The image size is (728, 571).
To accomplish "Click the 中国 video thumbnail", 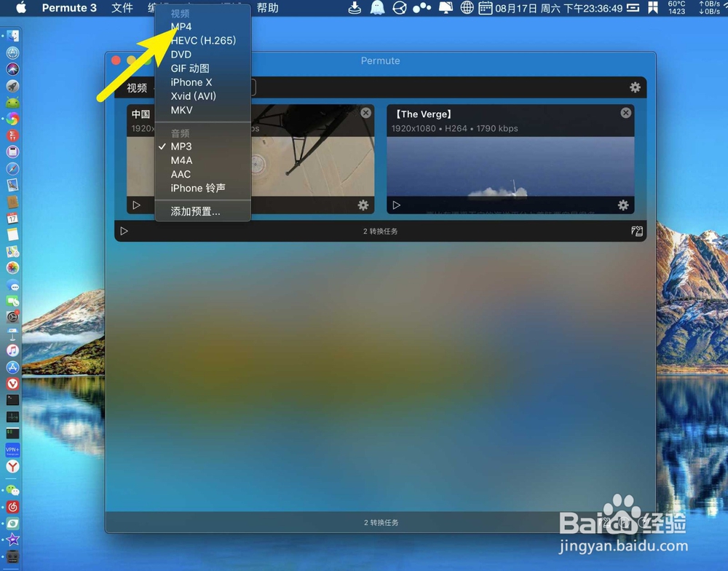I will (x=312, y=166).
